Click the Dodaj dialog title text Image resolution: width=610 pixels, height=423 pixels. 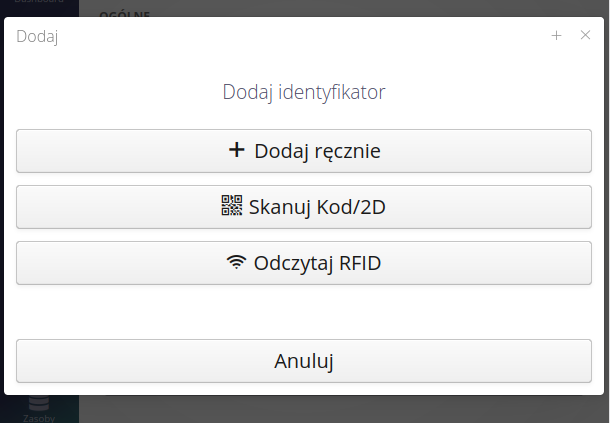(37, 36)
